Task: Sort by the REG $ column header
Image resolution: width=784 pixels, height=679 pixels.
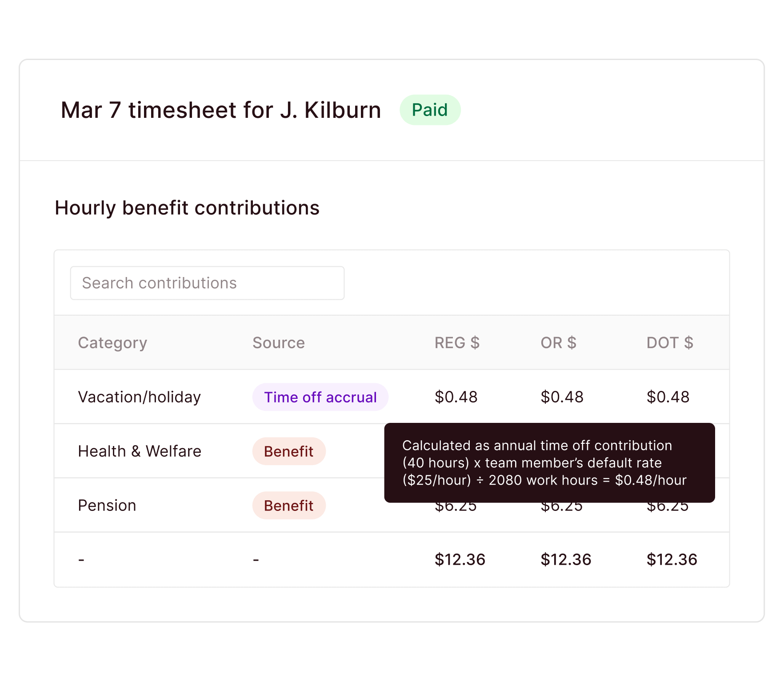Action: point(457,342)
